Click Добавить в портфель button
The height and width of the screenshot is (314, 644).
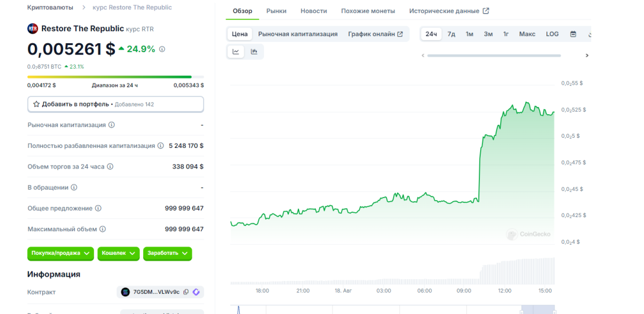coord(115,104)
